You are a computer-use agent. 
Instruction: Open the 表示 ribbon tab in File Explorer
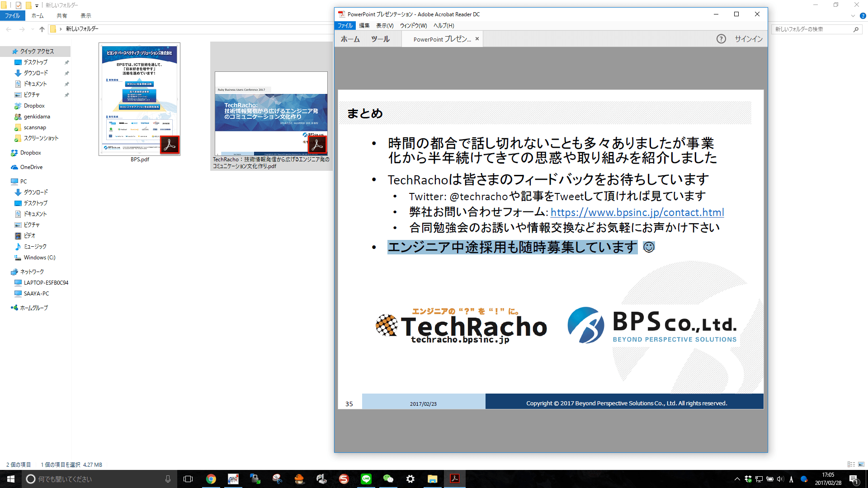pos(86,16)
